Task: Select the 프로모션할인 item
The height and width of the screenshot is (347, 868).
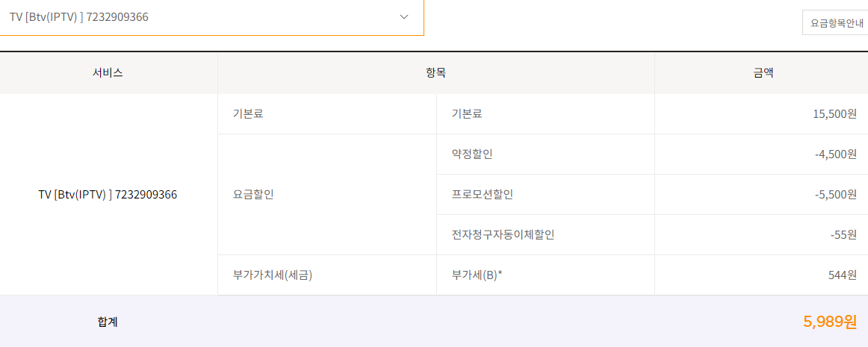Action: (x=482, y=194)
